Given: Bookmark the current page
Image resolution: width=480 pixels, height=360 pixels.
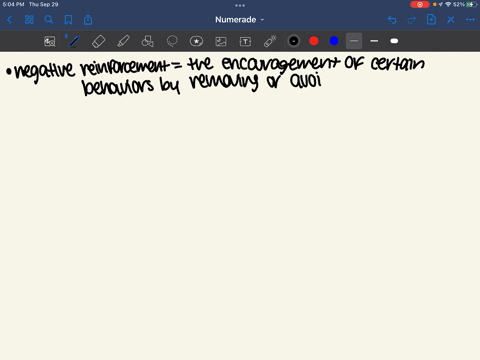Looking at the screenshot, I should point(68,20).
